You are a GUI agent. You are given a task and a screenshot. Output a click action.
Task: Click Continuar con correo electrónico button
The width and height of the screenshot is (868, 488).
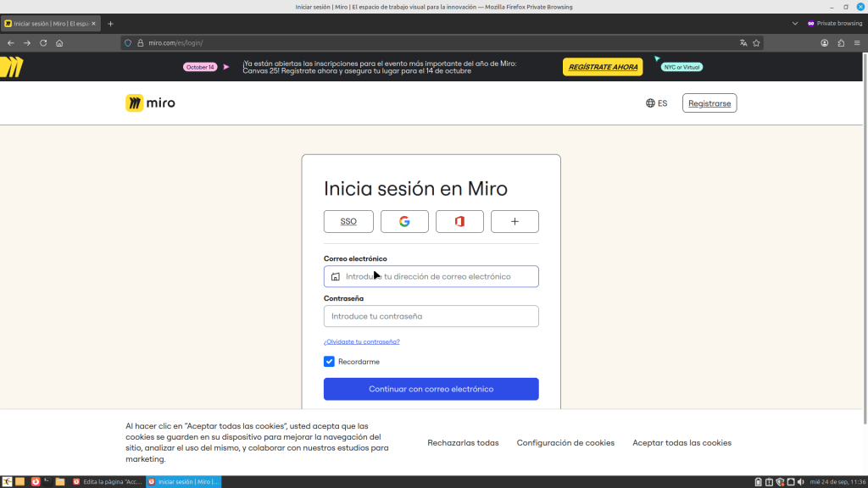point(431,389)
